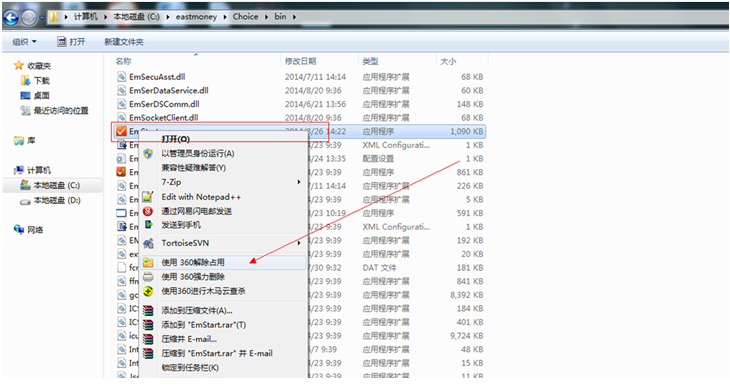This screenshot has height=390, width=730.
Task: Navigate to 本地磁盘 (C:) in address bar
Action: pos(136,17)
